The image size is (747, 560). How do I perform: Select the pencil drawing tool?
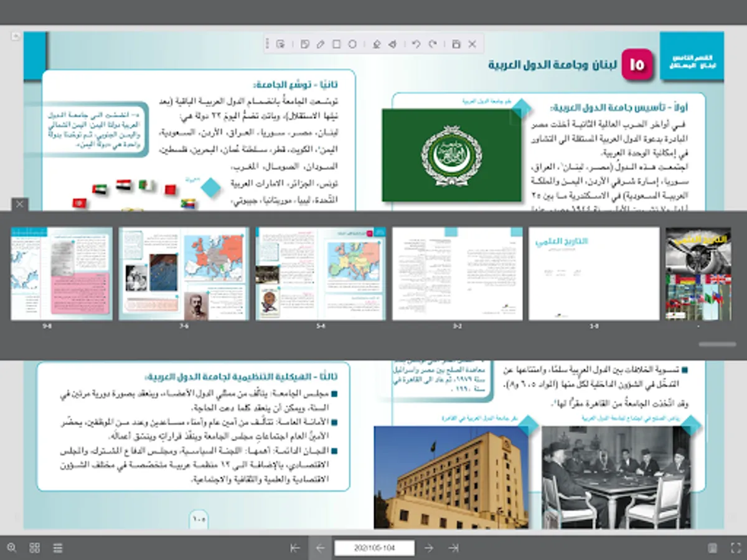(x=321, y=44)
